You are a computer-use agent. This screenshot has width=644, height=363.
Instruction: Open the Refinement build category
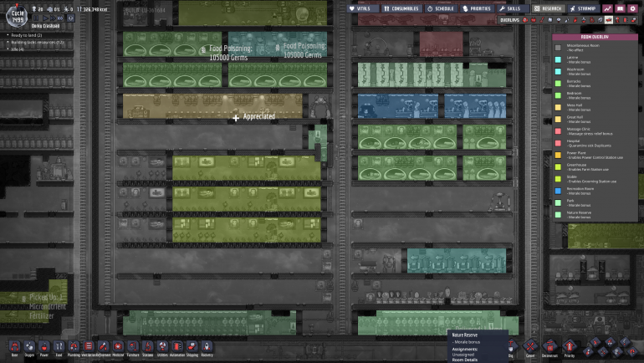click(103, 347)
